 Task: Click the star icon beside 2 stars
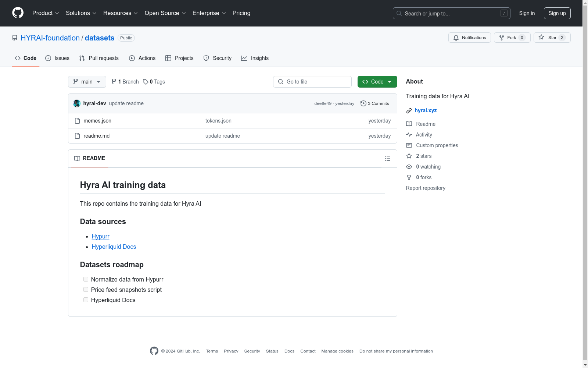pos(409,156)
